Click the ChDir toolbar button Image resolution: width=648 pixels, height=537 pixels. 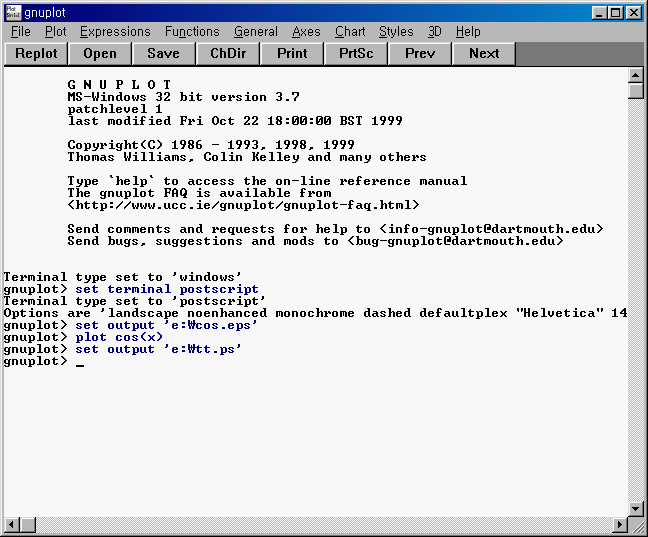[228, 54]
